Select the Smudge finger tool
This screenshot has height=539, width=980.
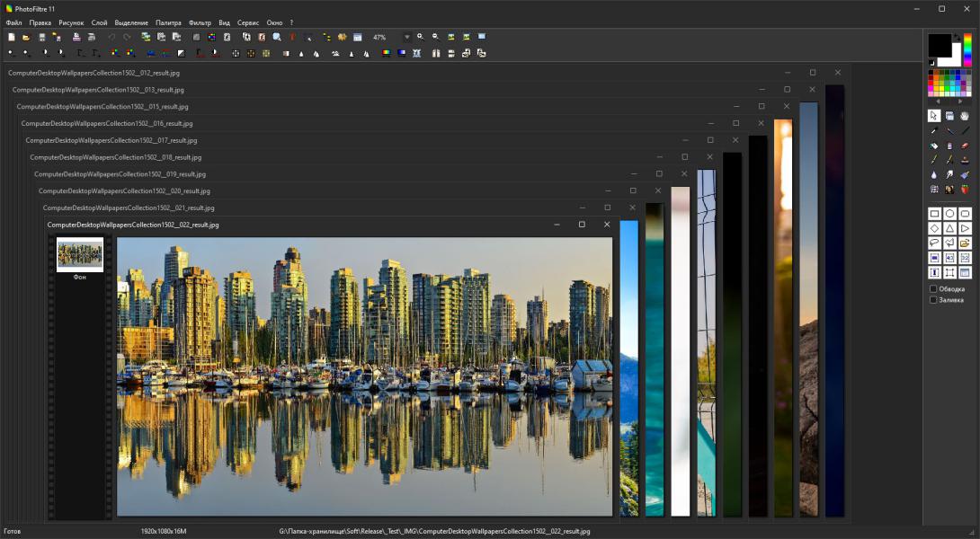tap(949, 175)
